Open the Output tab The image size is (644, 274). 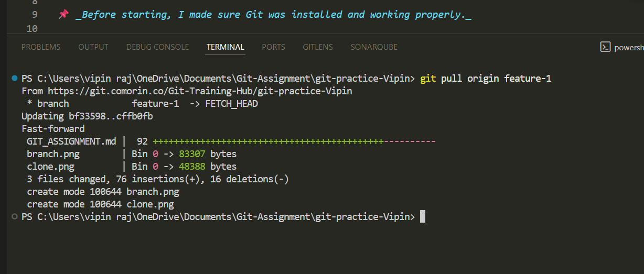[93, 47]
